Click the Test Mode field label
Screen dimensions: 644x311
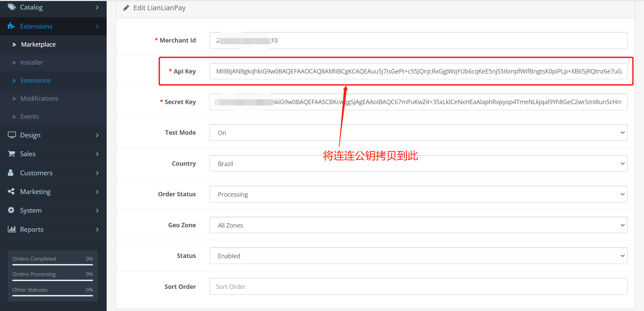(181, 133)
